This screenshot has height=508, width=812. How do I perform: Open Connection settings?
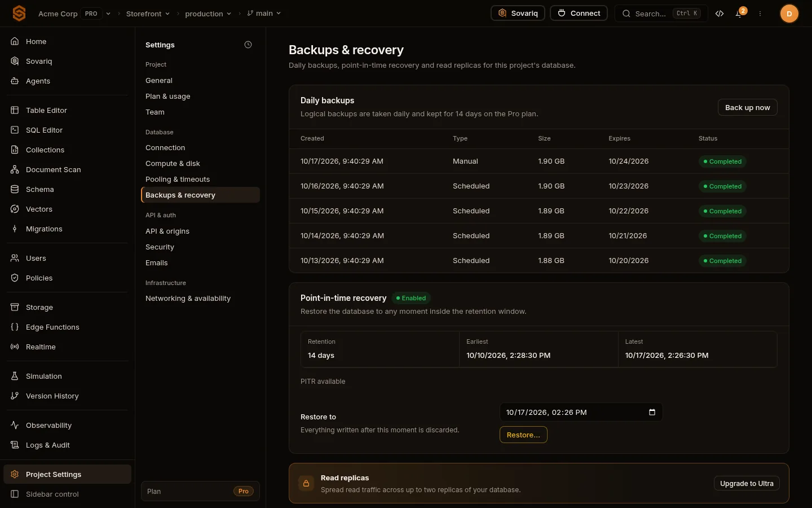tap(200, 148)
